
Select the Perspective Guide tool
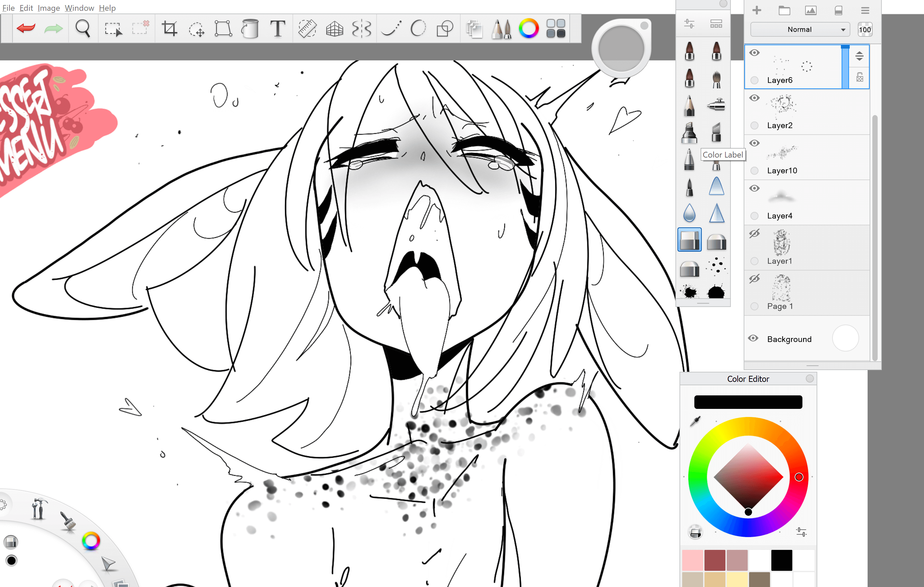pyautogui.click(x=334, y=29)
